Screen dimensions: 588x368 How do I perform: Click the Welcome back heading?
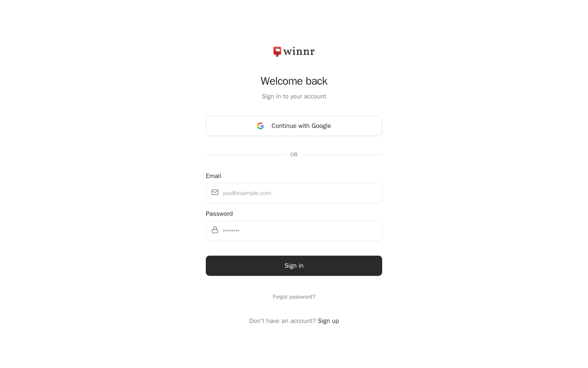(x=294, y=81)
